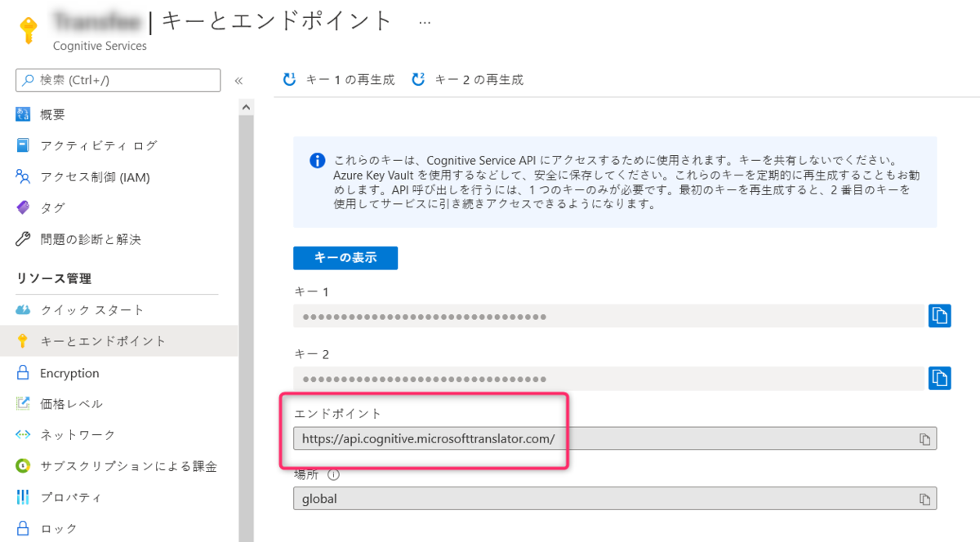
Task: Select キーとエンドポイント in sidebar
Action: [103, 341]
